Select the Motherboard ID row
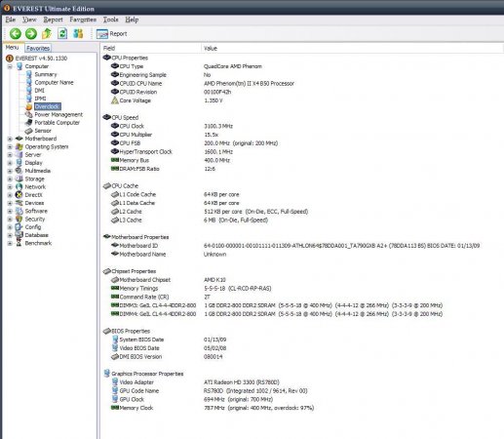 click(302, 246)
